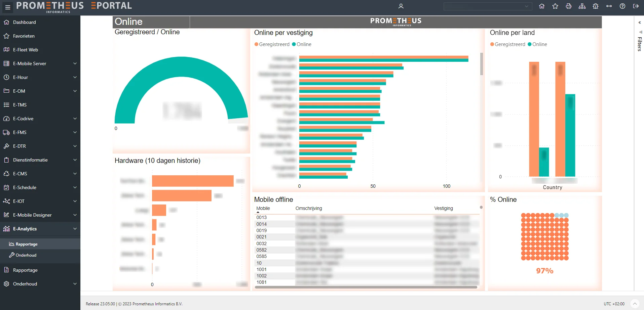Image resolution: width=644 pixels, height=310 pixels.
Task: Open the user profile icon
Action: [401, 6]
